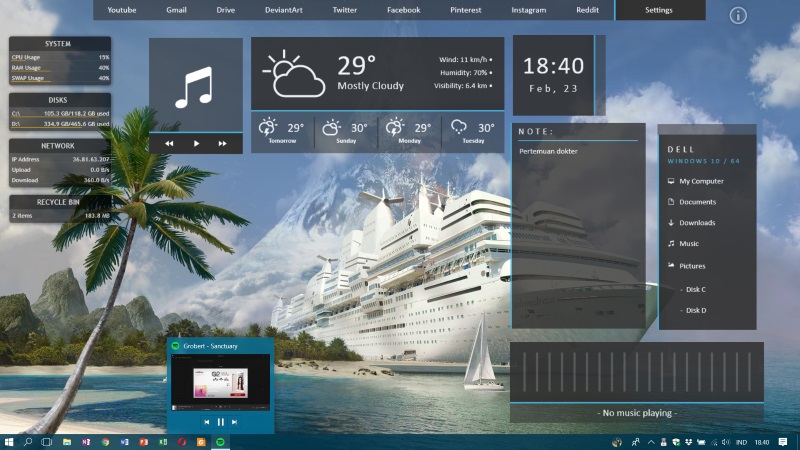Open the Pinterest link

pyautogui.click(x=465, y=10)
